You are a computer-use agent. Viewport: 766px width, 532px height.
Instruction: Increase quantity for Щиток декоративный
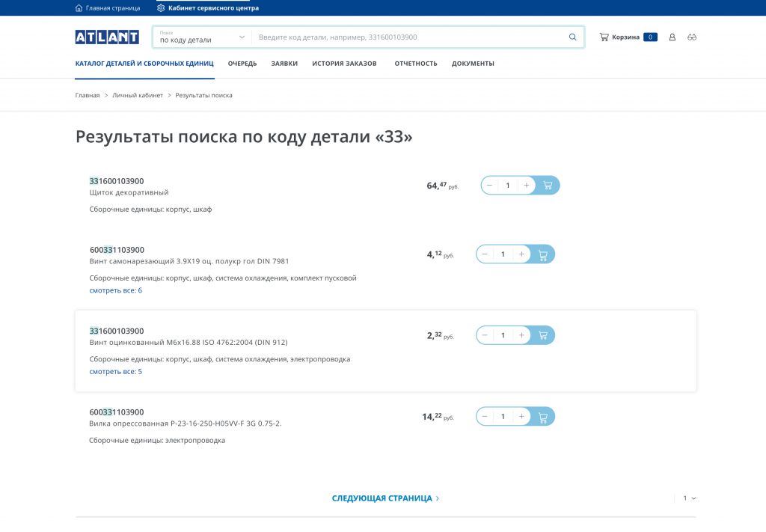click(527, 186)
